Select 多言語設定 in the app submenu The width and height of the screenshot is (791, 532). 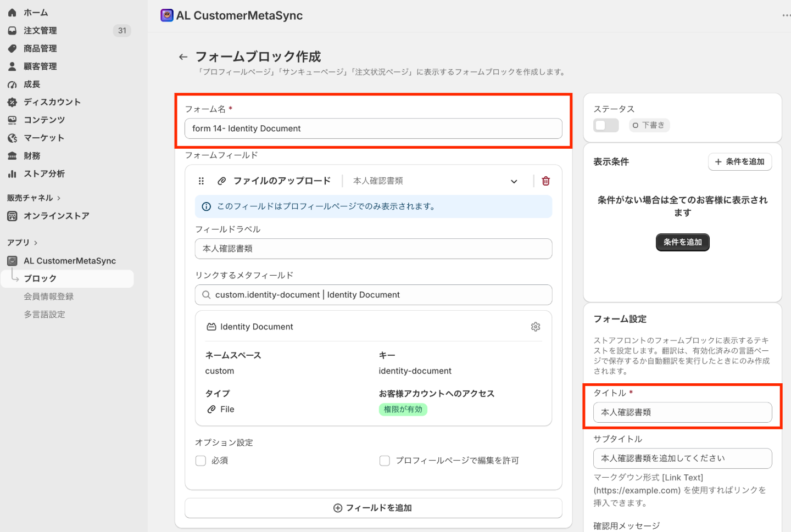click(x=44, y=315)
